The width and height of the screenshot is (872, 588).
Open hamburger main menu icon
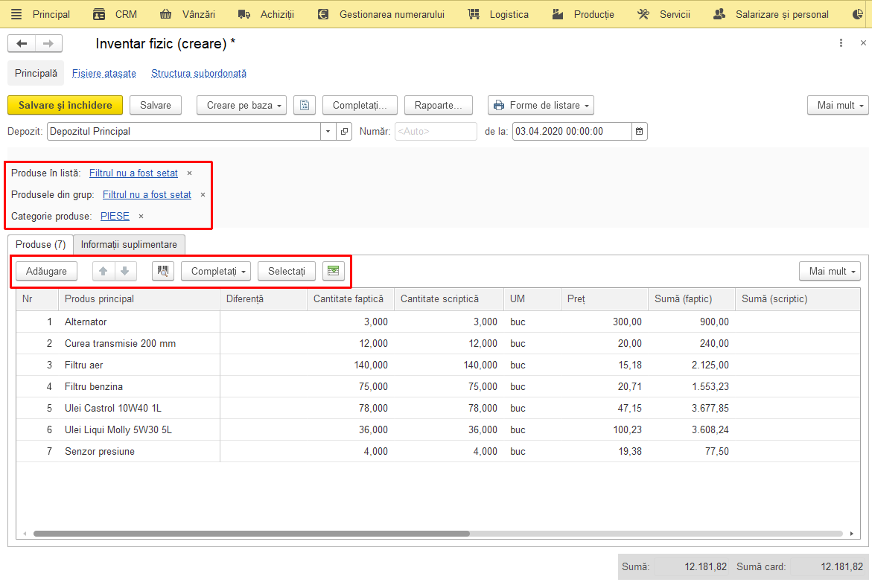pyautogui.click(x=16, y=14)
